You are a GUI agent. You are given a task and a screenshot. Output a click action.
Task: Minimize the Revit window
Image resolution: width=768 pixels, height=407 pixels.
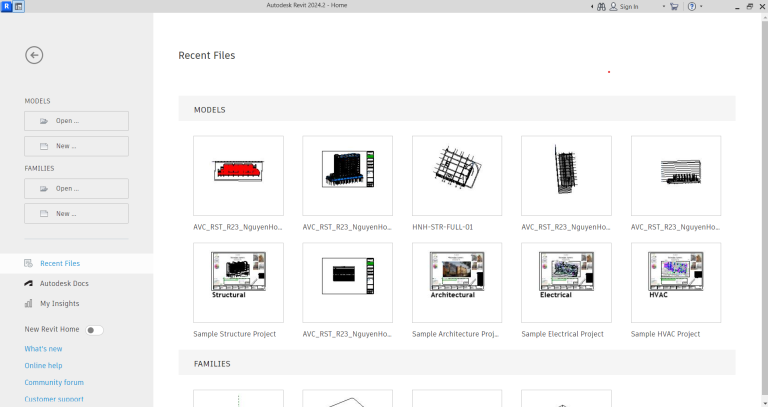click(737, 7)
